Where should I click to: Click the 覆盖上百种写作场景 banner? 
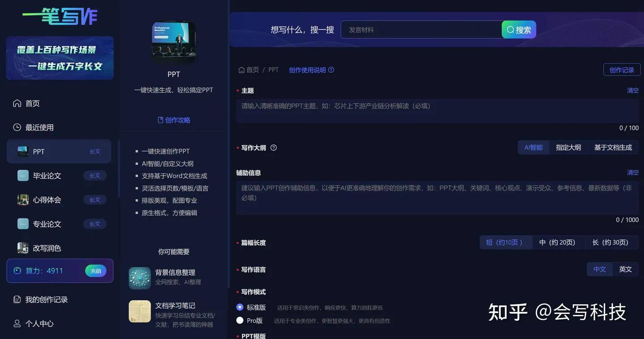coord(60,58)
